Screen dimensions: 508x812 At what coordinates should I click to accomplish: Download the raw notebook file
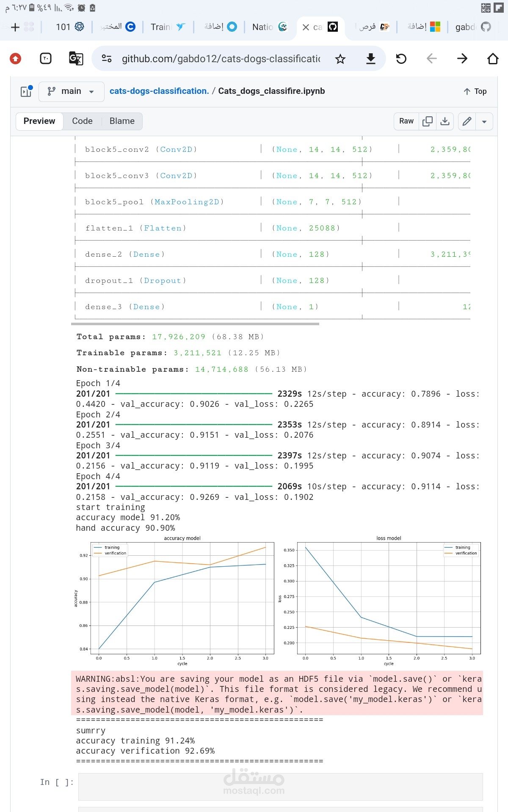click(445, 121)
